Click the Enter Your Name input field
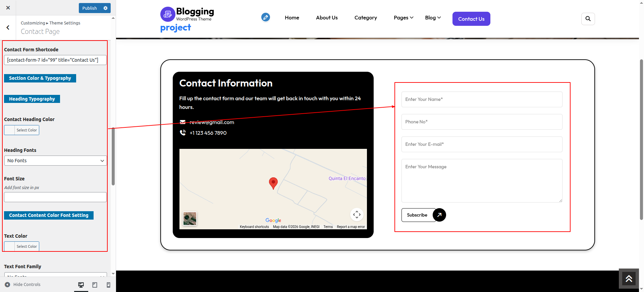The height and width of the screenshot is (292, 644). (481, 100)
